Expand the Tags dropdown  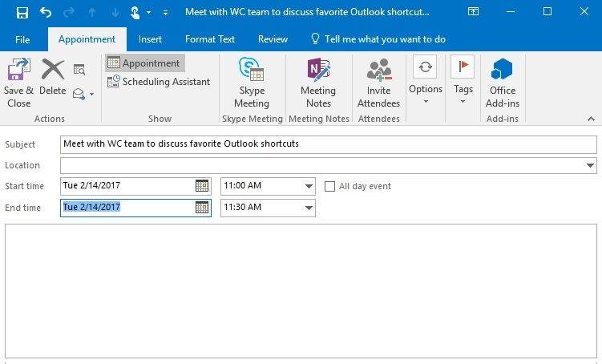463,82
